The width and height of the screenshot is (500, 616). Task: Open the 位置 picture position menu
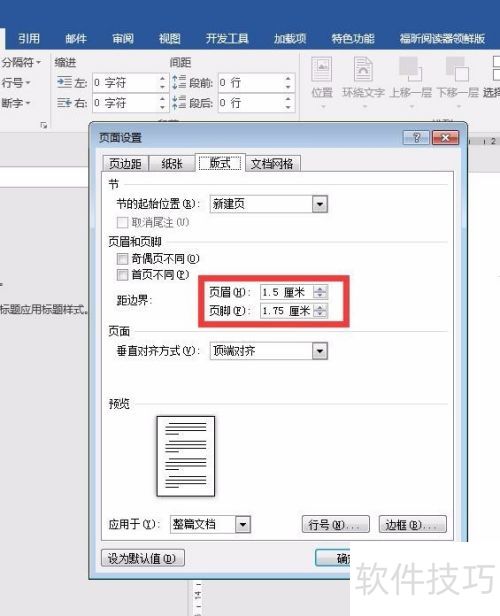322,82
